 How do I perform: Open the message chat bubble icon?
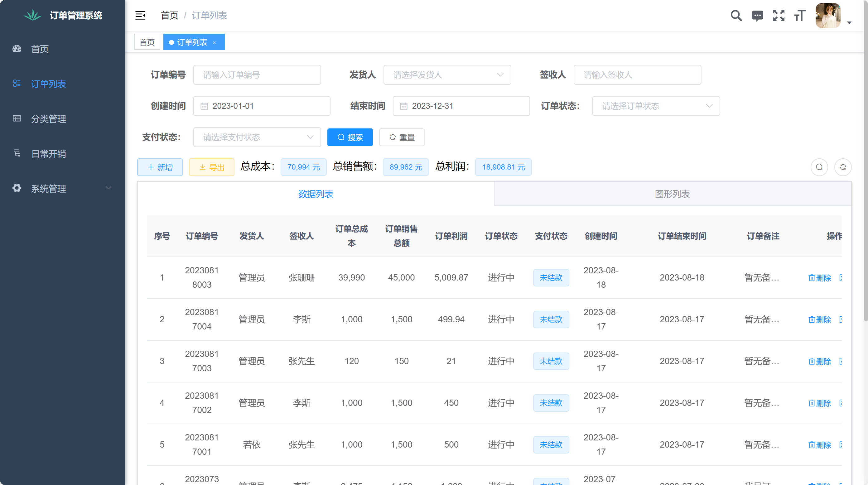pyautogui.click(x=758, y=16)
